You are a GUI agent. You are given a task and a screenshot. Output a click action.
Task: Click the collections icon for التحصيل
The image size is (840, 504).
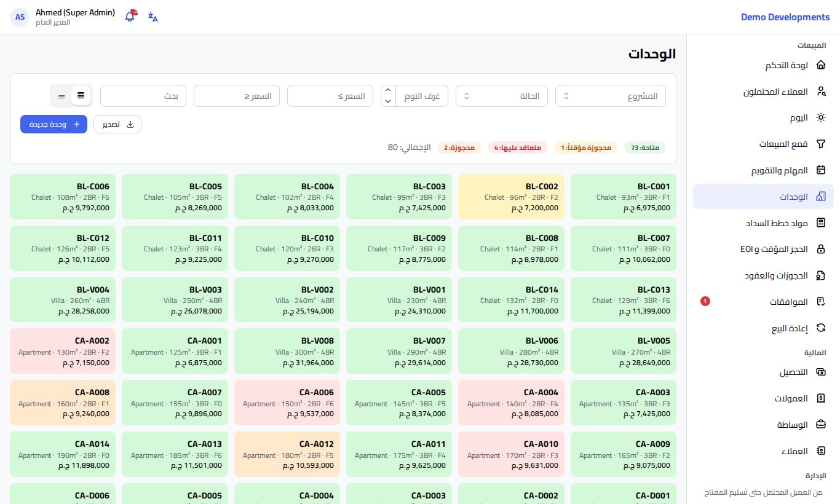[x=820, y=372]
